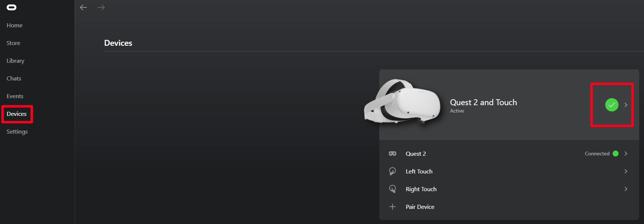
Task: Click the Pair Device label
Action: point(420,207)
